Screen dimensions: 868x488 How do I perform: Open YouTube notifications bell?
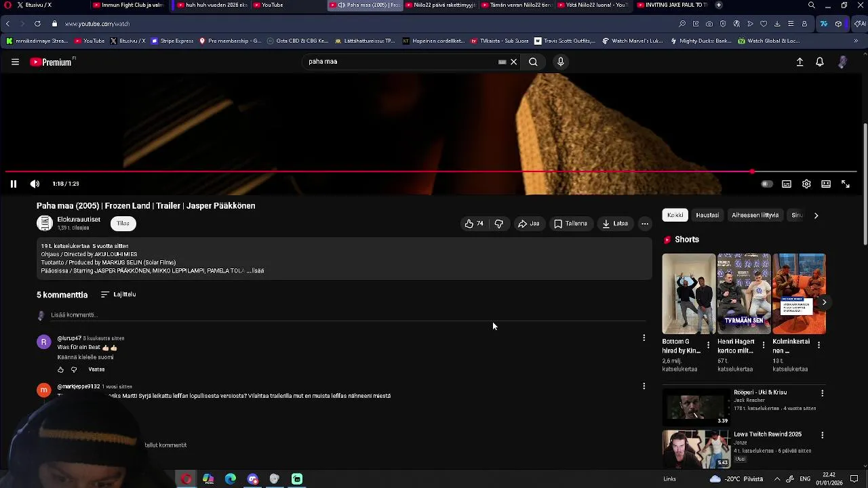coord(820,62)
